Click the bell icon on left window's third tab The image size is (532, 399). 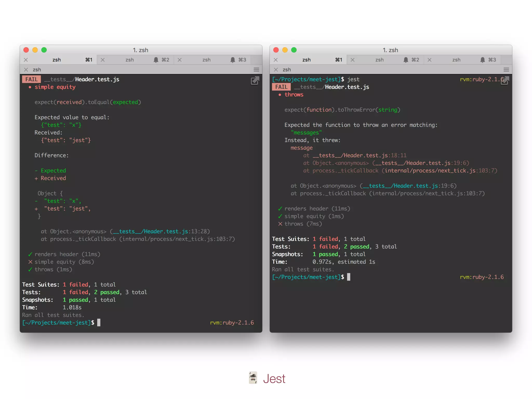coord(233,60)
